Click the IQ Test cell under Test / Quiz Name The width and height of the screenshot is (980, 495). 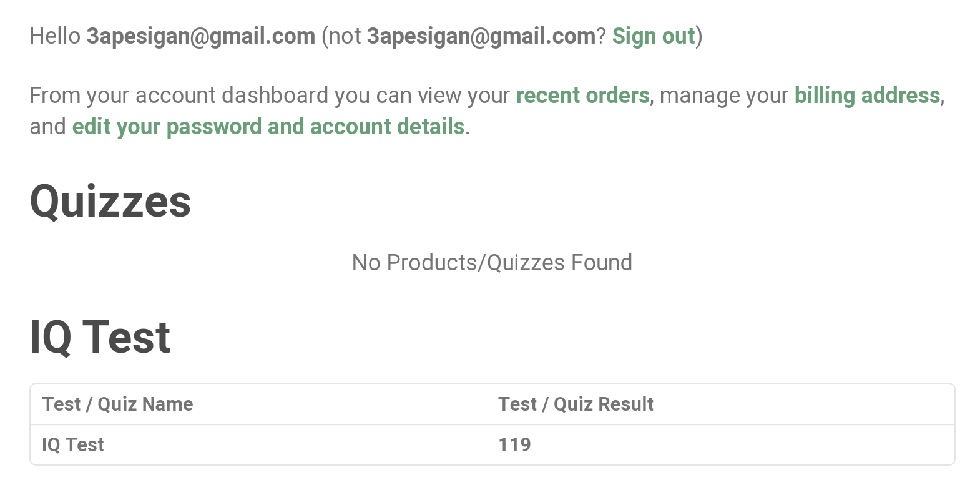pos(72,444)
